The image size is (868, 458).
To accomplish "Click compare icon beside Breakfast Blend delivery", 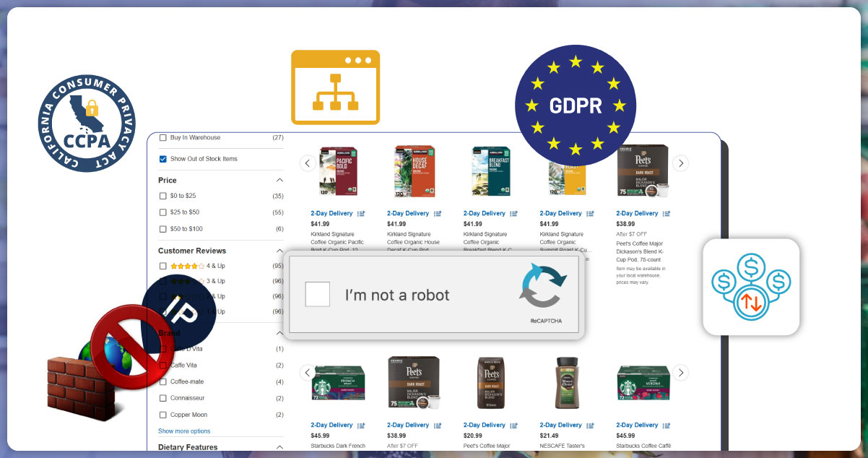I will tap(514, 214).
